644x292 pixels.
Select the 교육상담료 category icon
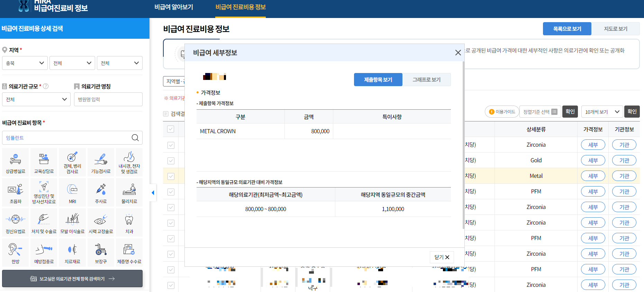[44, 162]
